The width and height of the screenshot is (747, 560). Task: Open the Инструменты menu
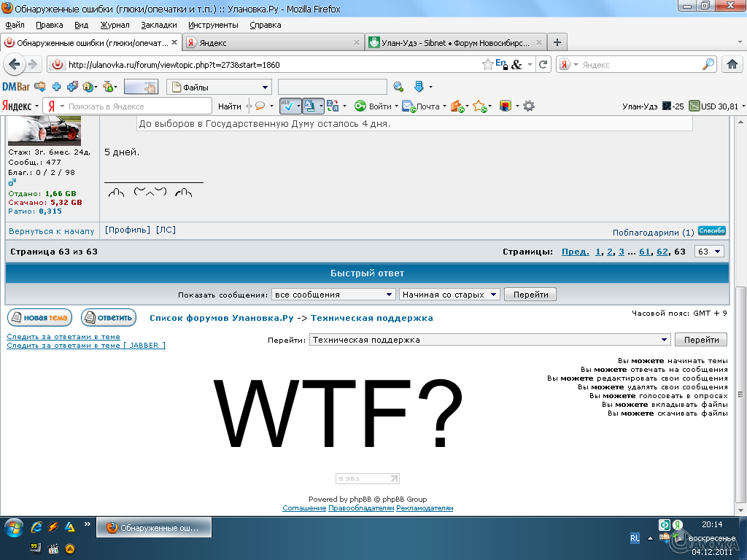[213, 24]
